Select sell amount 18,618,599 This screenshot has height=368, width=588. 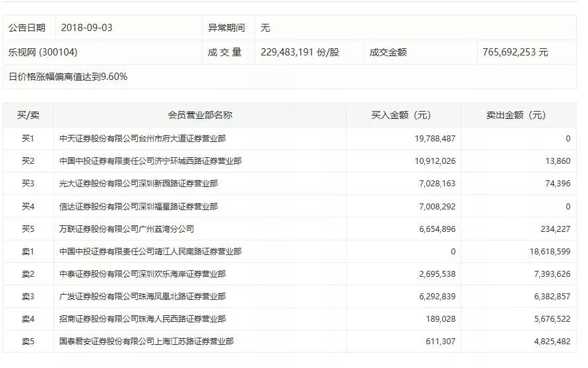tap(550, 252)
